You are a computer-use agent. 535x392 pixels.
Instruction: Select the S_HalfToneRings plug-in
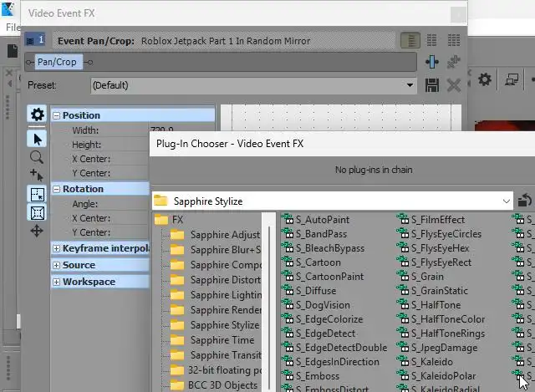[441, 333]
